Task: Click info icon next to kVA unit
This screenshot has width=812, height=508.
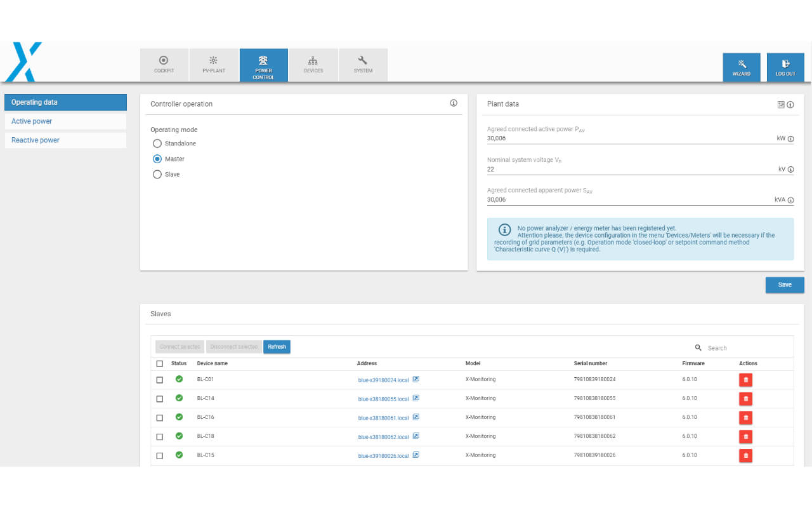Action: [790, 200]
